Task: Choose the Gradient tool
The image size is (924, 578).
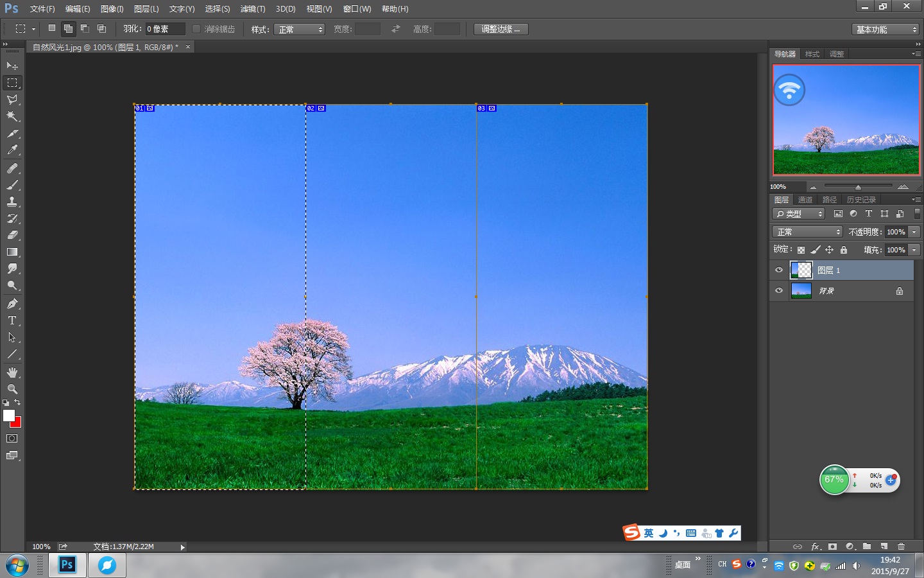Action: click(x=12, y=252)
